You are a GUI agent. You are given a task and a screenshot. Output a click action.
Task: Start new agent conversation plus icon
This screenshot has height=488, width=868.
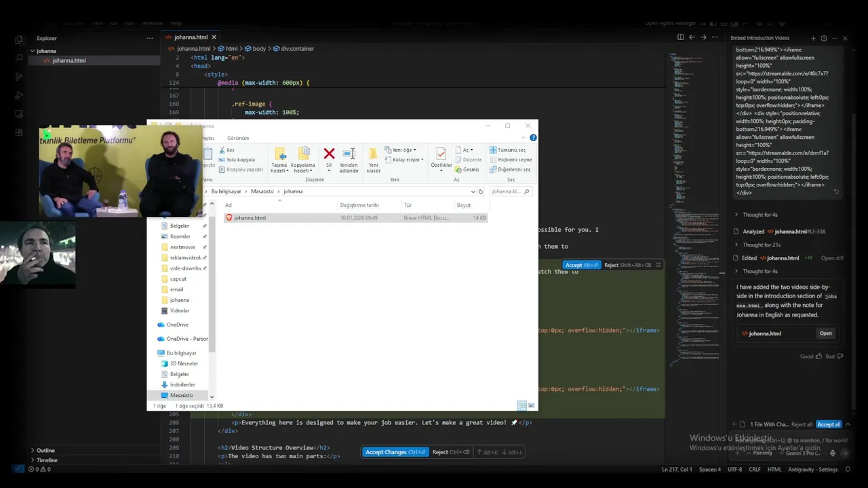(x=813, y=38)
